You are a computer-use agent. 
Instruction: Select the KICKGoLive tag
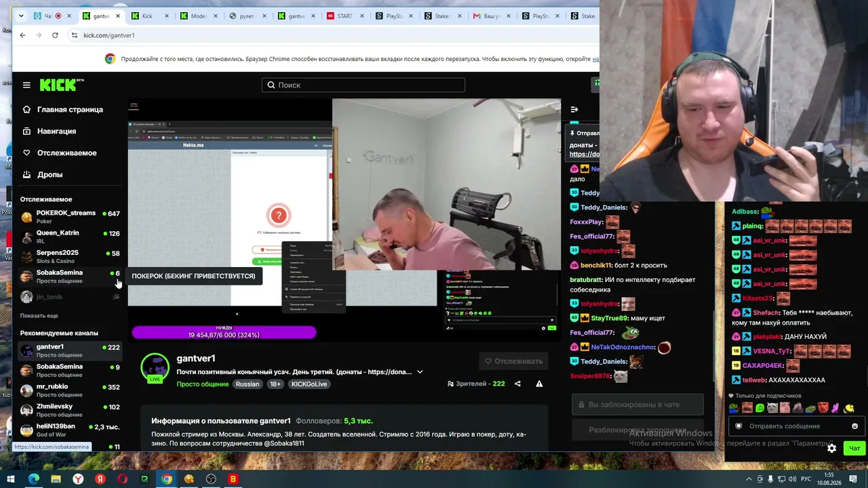pyautogui.click(x=309, y=384)
